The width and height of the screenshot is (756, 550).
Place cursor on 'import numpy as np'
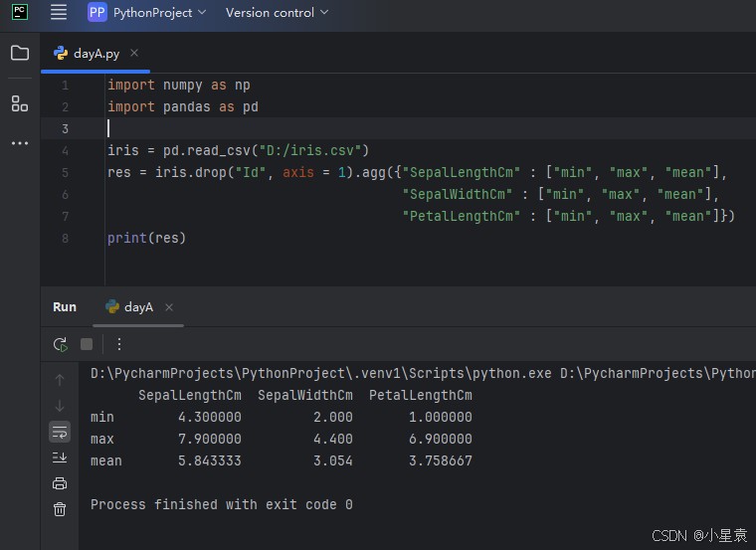point(179,85)
